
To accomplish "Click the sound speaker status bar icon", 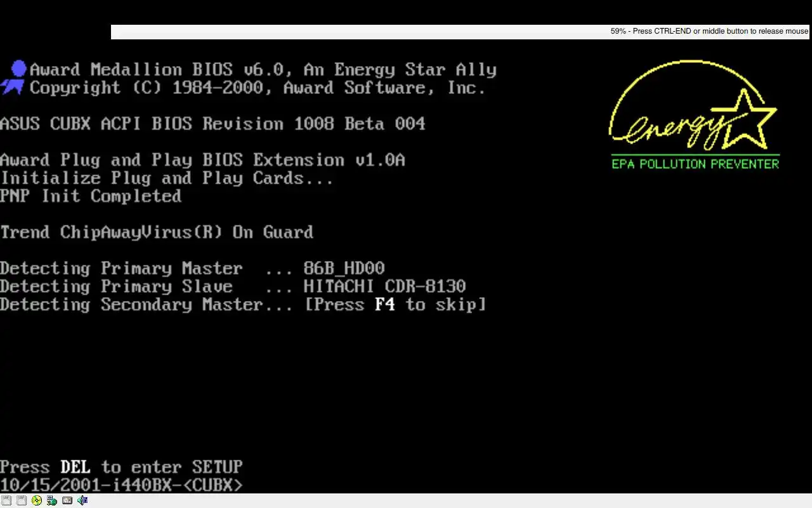I will pos(82,500).
